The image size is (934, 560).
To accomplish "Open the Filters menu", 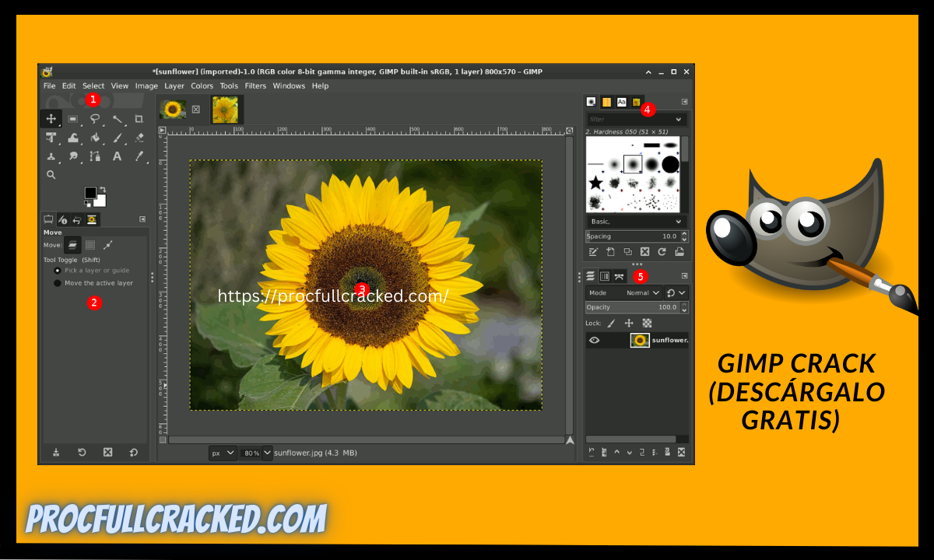I will point(255,86).
